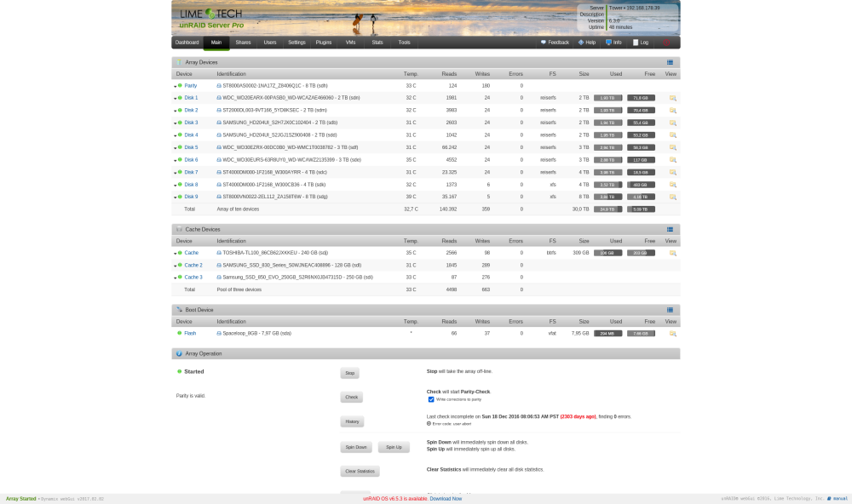Toggle Boot Device list view icon
Screen dimensions: 852x504
pos(670,310)
